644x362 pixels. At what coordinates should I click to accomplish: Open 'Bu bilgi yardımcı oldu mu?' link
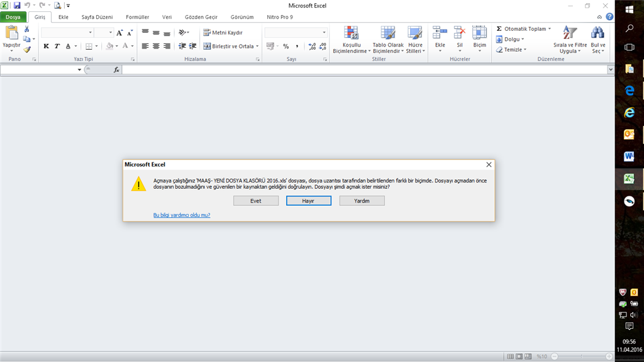click(x=182, y=215)
